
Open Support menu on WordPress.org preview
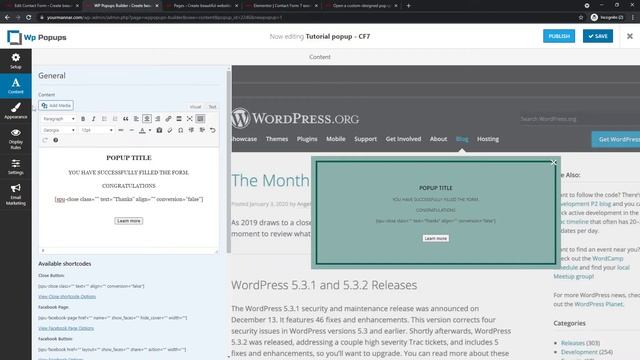365,139
